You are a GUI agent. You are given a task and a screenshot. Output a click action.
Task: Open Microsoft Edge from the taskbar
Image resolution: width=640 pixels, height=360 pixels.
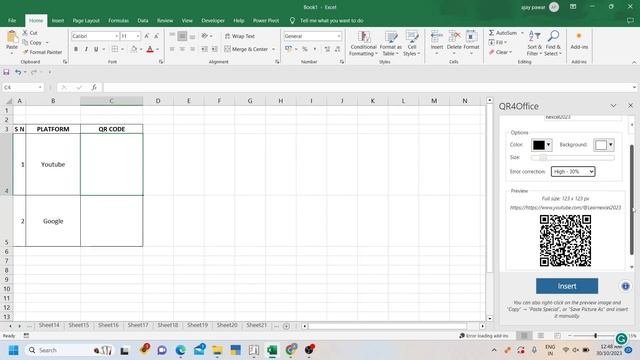tap(180, 350)
